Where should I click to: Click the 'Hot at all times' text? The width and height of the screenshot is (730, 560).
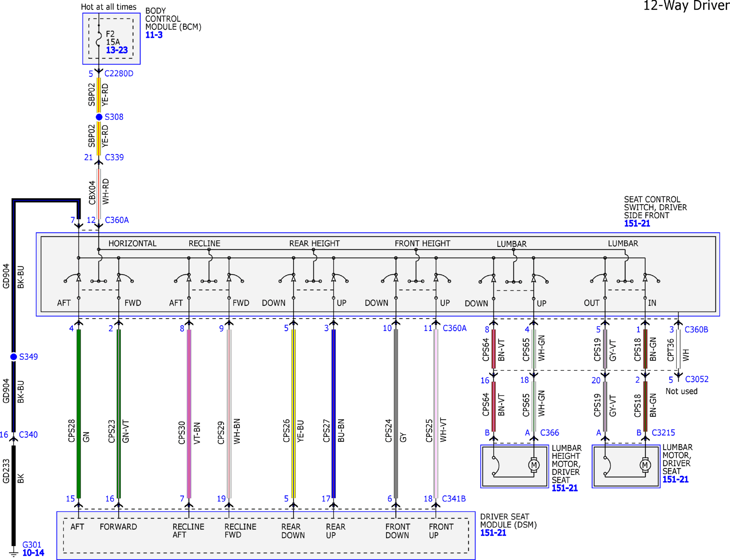point(109,7)
